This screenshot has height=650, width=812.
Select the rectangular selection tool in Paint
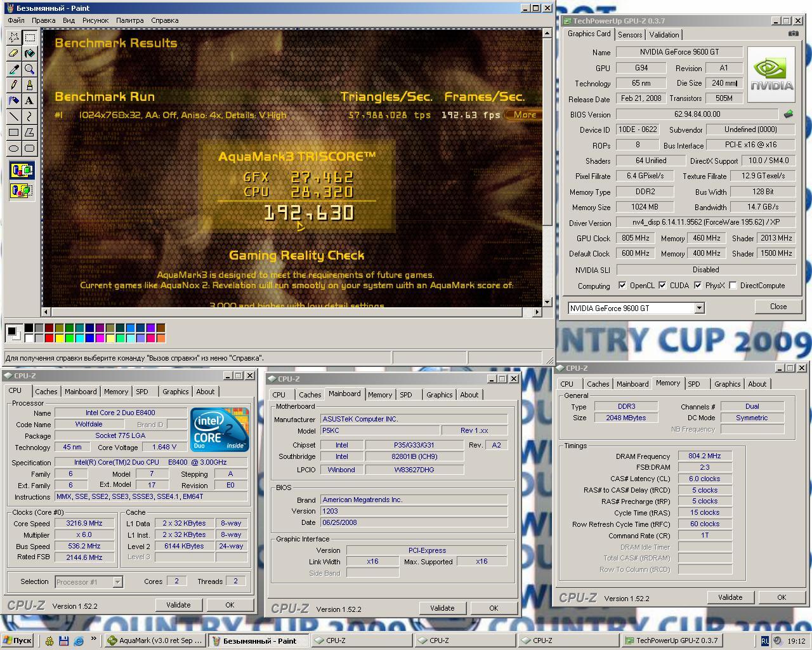[29, 37]
